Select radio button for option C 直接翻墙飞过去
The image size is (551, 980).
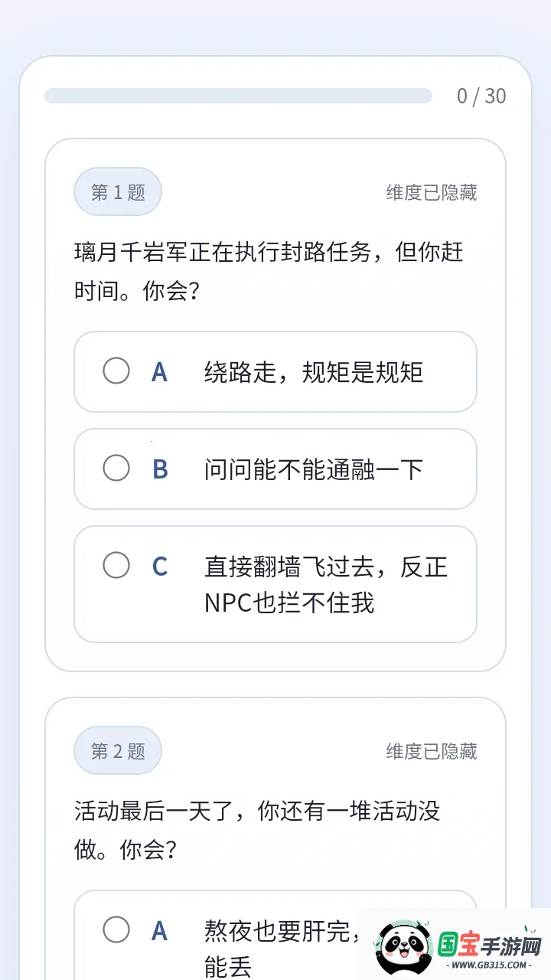116,566
